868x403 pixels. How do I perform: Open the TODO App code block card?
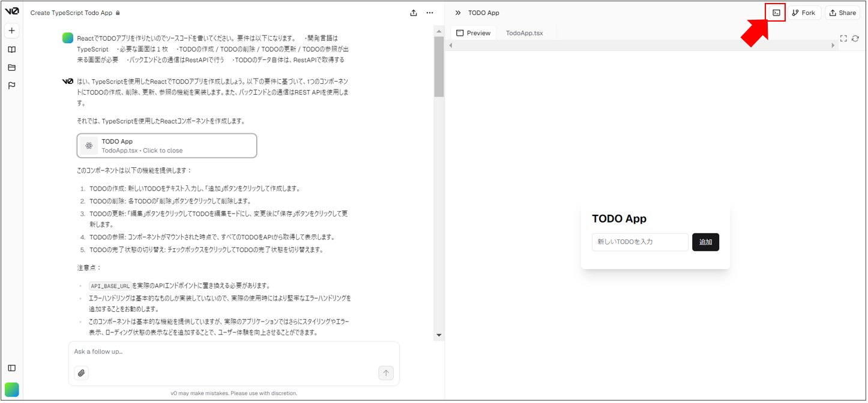pyautogui.click(x=167, y=146)
